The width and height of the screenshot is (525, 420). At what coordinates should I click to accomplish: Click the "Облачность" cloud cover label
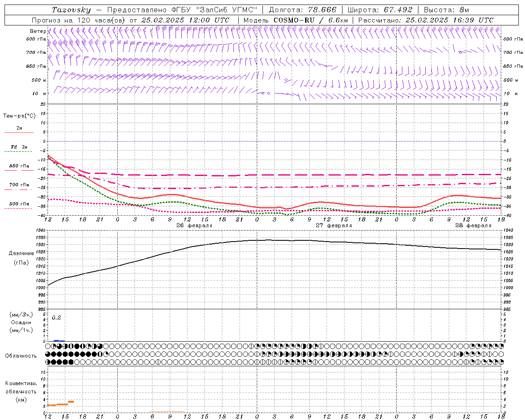[21, 356]
